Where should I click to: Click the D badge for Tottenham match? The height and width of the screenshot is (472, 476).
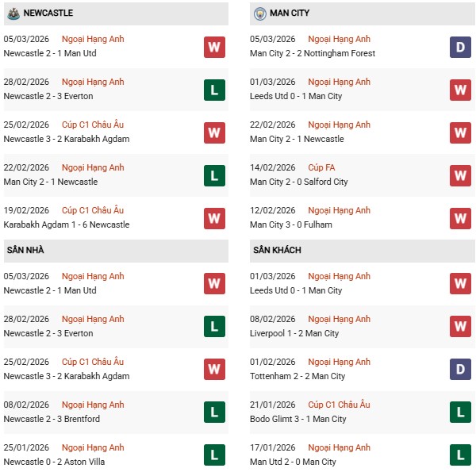[460, 370]
